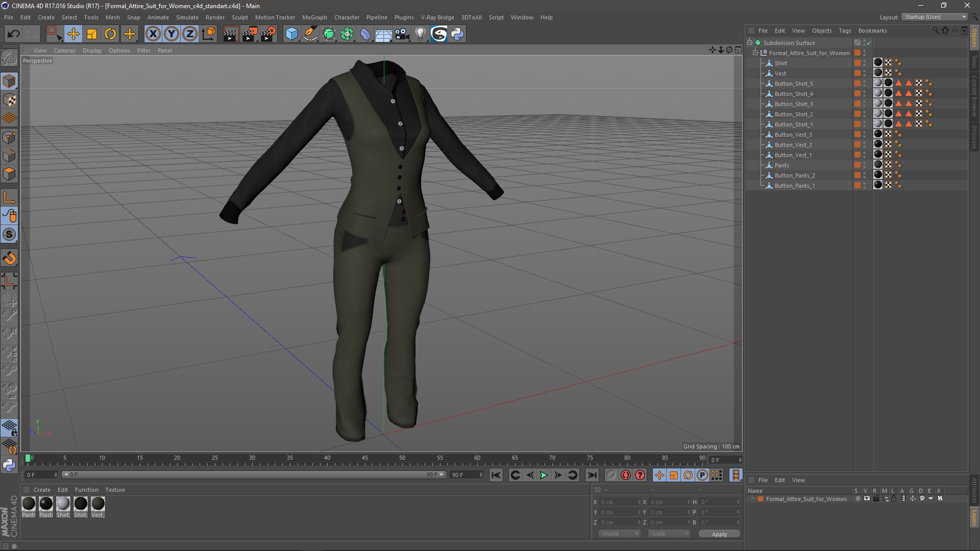Viewport: 980px width, 551px height.
Task: Open the Layout dropdown Startup (User)
Action: pyautogui.click(x=935, y=17)
